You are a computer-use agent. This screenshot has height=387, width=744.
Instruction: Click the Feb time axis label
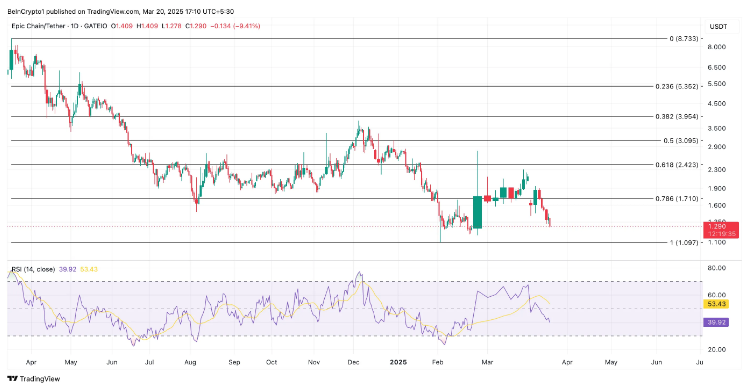(437, 362)
